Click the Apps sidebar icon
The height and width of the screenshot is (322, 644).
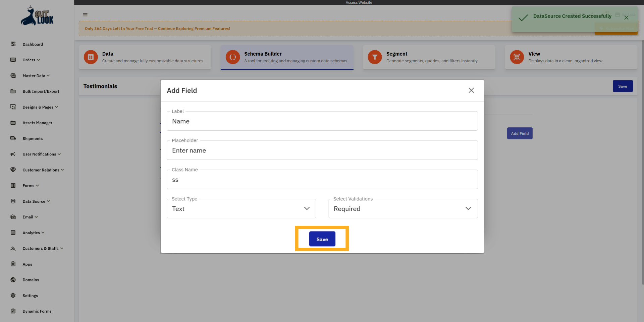(x=13, y=264)
